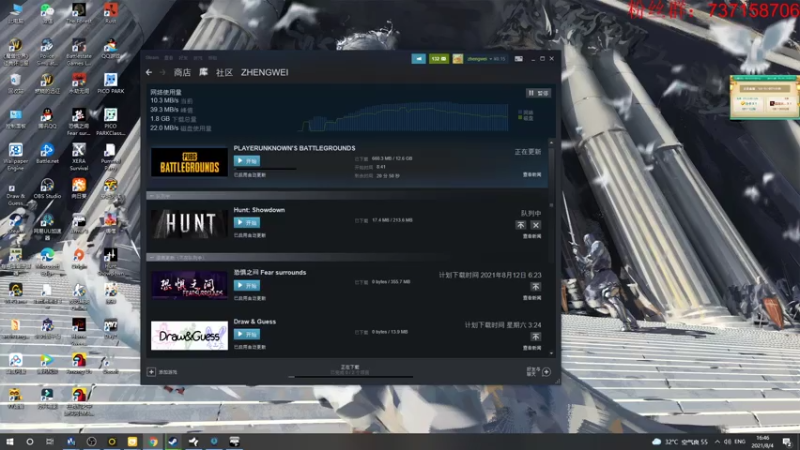
Task: Remove Hunt: Showdown from the download queue
Action: [535, 225]
